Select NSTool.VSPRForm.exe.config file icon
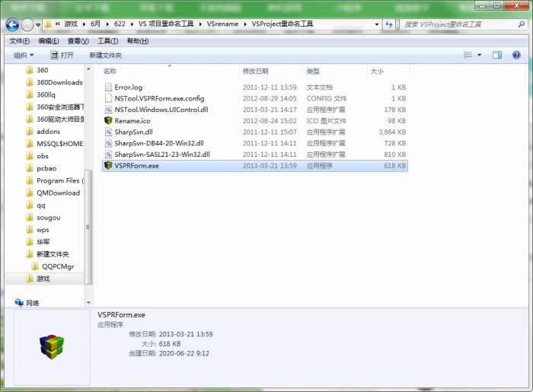This screenshot has width=533, height=392. (x=108, y=98)
